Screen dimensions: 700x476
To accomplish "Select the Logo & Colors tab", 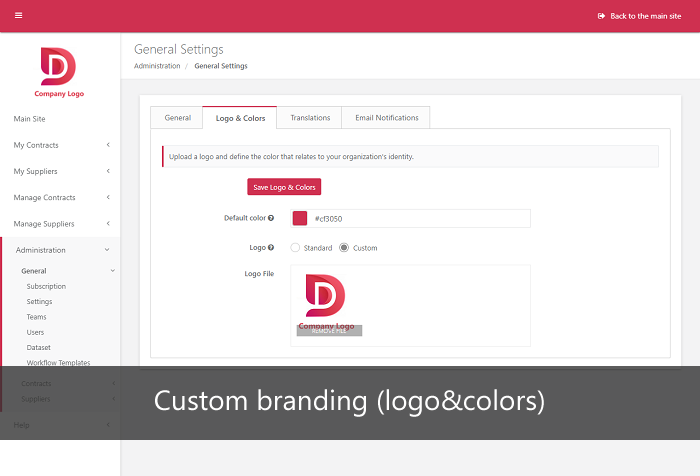I will pyautogui.click(x=240, y=118).
